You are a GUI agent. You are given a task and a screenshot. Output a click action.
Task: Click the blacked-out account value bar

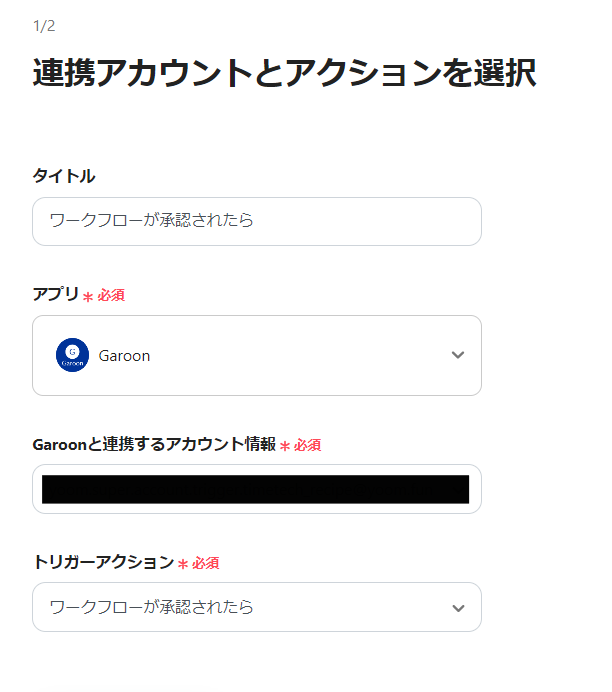(x=256, y=489)
